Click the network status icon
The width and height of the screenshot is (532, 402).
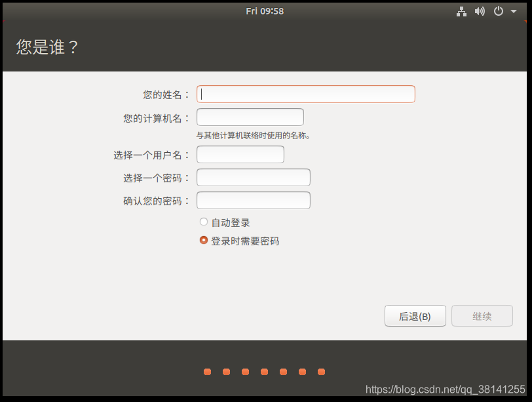[461, 10]
